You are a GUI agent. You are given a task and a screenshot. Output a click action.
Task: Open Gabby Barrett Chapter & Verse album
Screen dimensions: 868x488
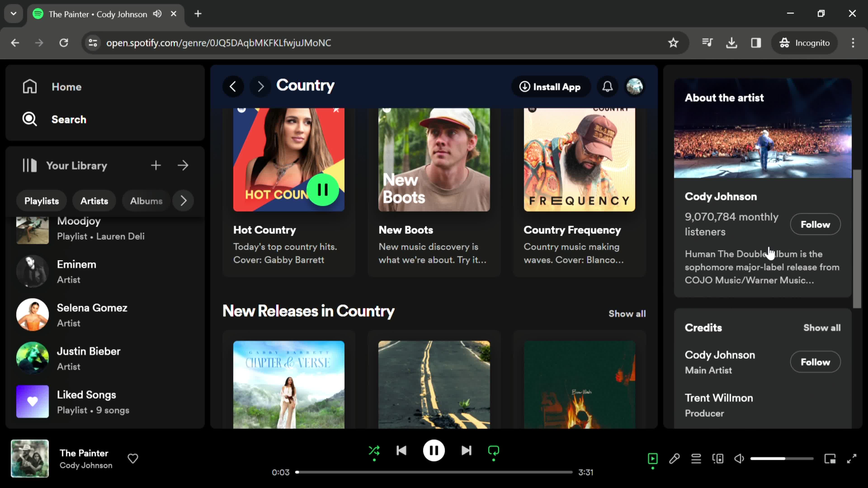(x=289, y=385)
